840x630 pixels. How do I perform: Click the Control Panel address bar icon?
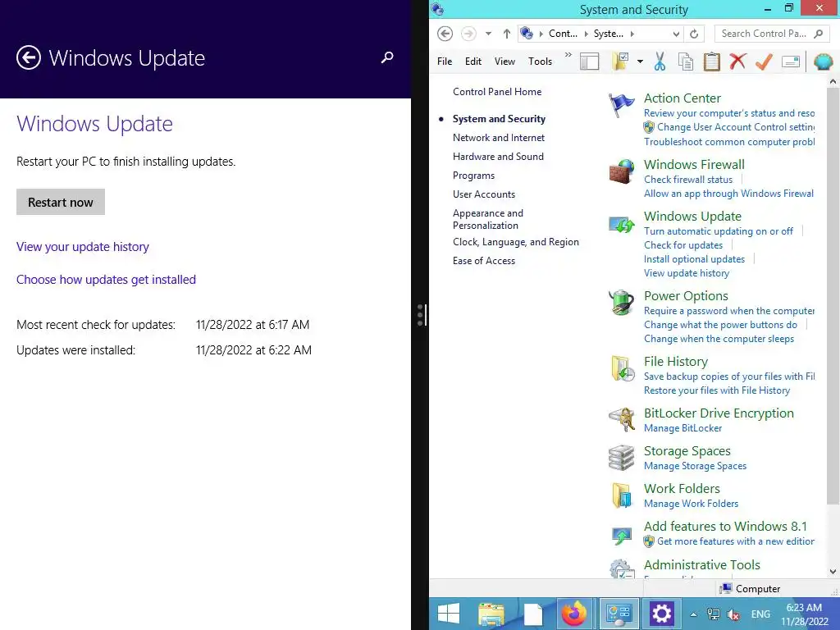527,33
